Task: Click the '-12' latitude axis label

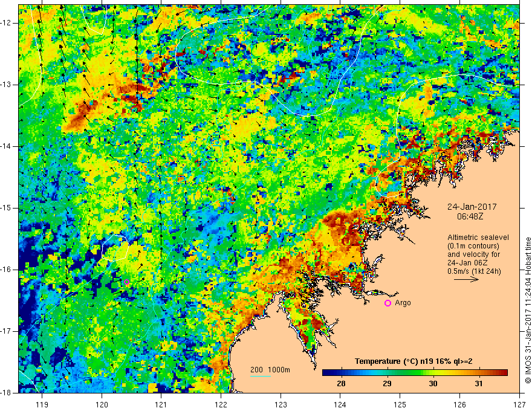Action: click(7, 23)
